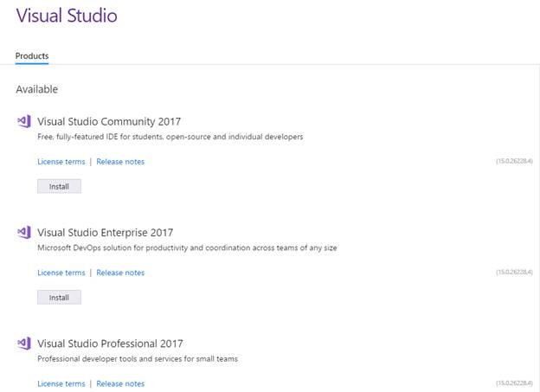
Task: Click the Enterprise 2017 version number
Action: (513, 272)
